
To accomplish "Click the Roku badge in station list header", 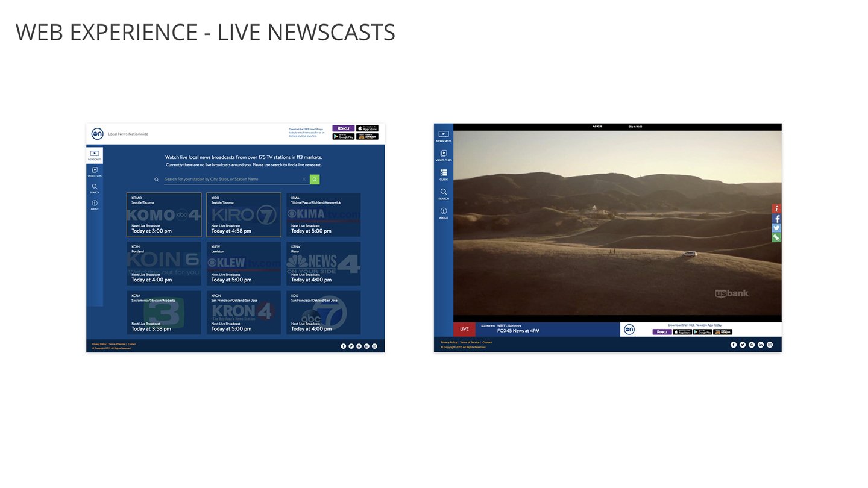I will pyautogui.click(x=343, y=128).
